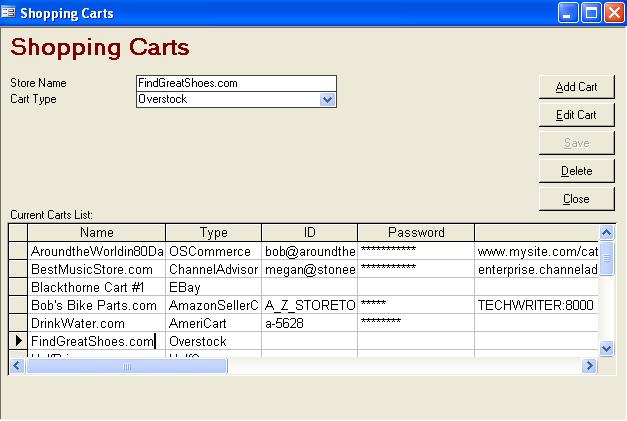Image resolution: width=627 pixels, height=421 pixels.
Task: Click the password cell of Bob's Bike Parts.com row
Action: (x=416, y=305)
